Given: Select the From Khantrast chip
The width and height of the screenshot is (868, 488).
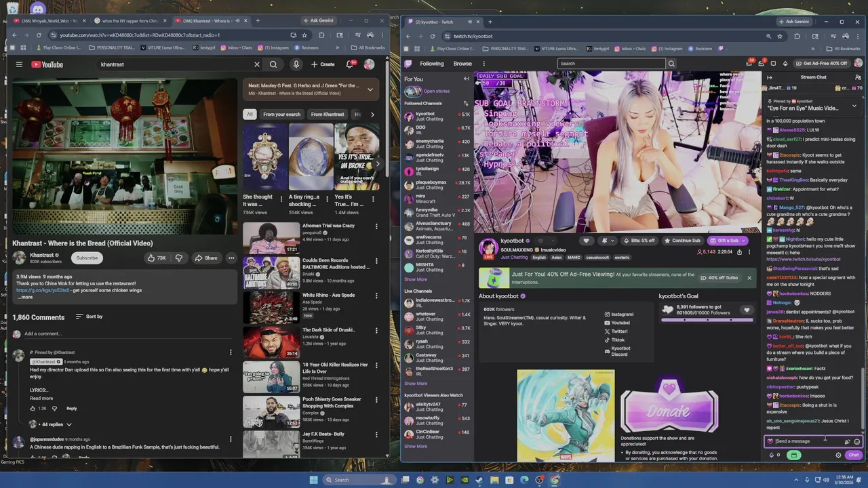Looking at the screenshot, I should coord(328,115).
